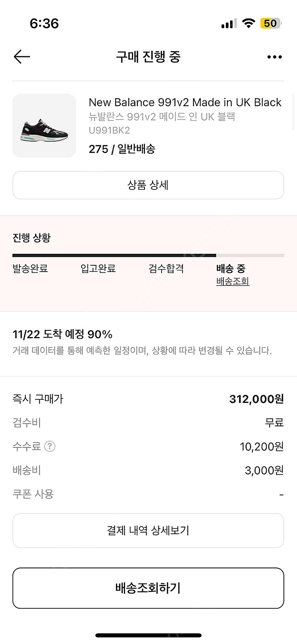Open the three-dot more options menu
Viewport: 297px width, 644px height.
[274, 57]
